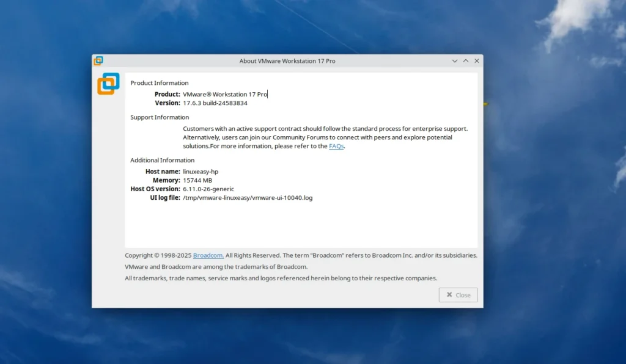626x364 pixels.
Task: Click the Version: label
Action: [168, 103]
